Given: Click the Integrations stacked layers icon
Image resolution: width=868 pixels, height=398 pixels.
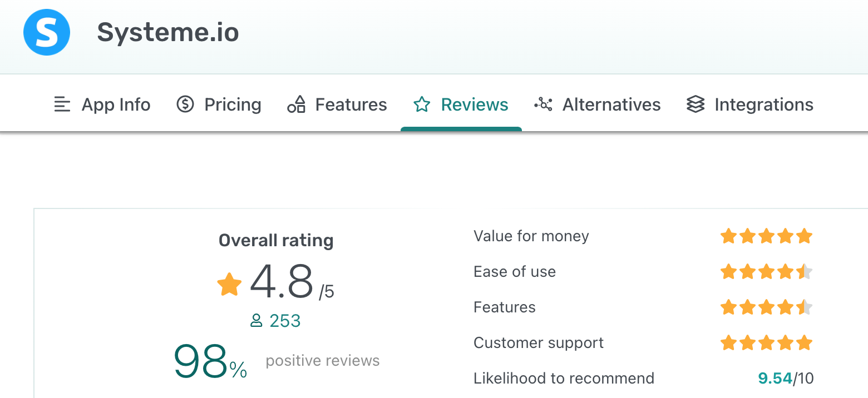Looking at the screenshot, I should pyautogui.click(x=696, y=105).
